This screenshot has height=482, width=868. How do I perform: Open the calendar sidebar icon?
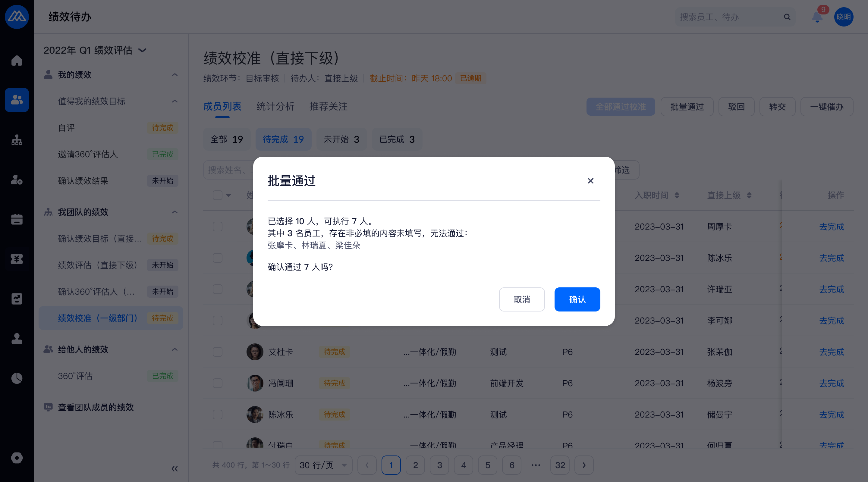click(17, 219)
